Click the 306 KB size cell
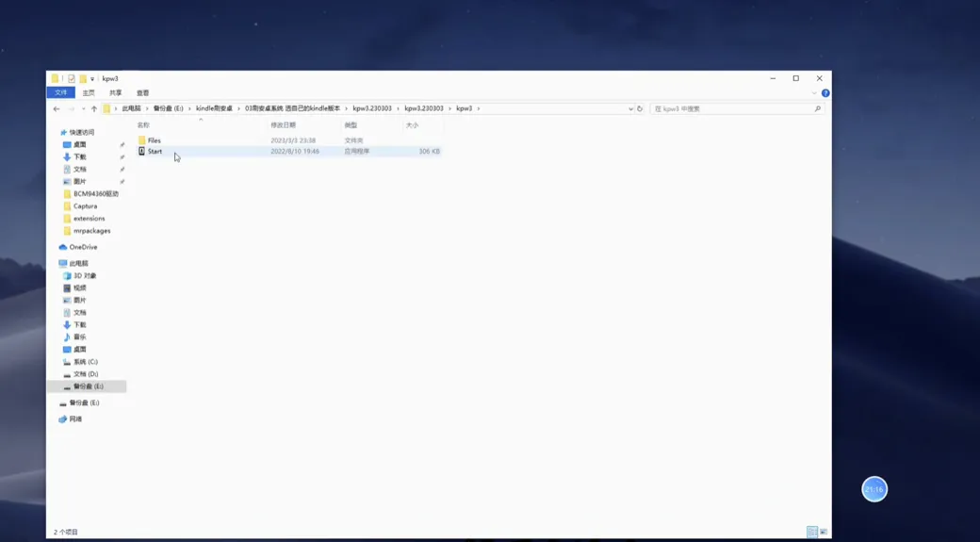The width and height of the screenshot is (980, 542). tap(430, 151)
